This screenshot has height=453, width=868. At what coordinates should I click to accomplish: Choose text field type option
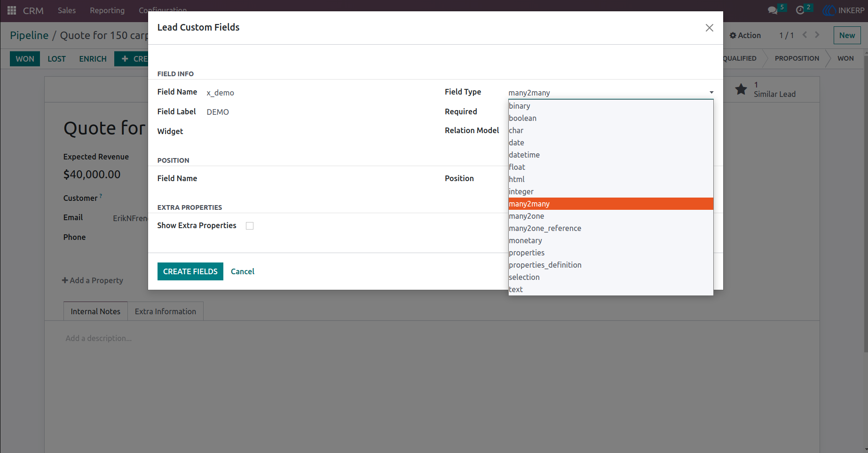click(x=611, y=289)
